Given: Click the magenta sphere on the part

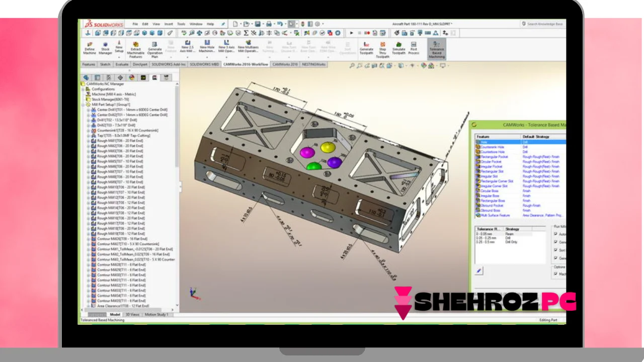Looking at the screenshot, I should tap(306, 151).
